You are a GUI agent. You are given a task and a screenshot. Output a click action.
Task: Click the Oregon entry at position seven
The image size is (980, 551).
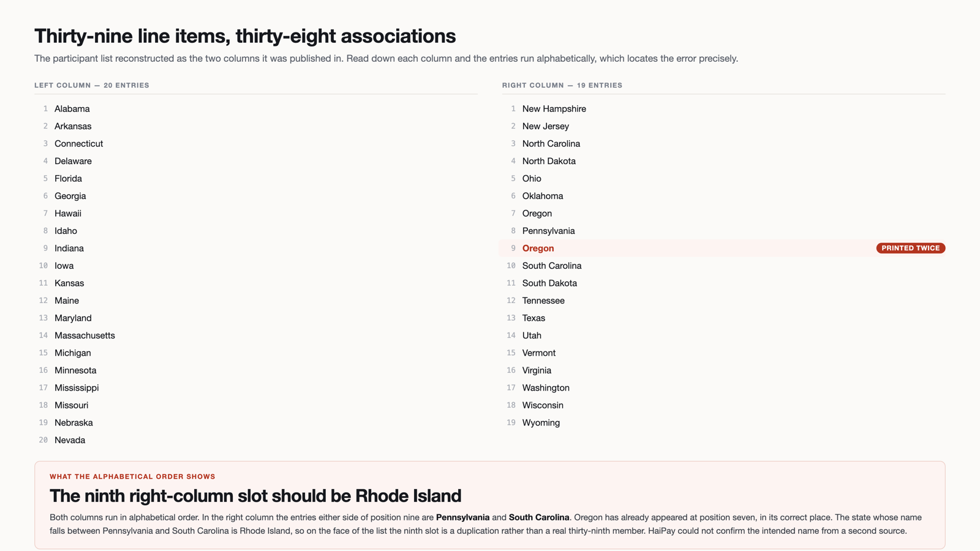tap(537, 214)
